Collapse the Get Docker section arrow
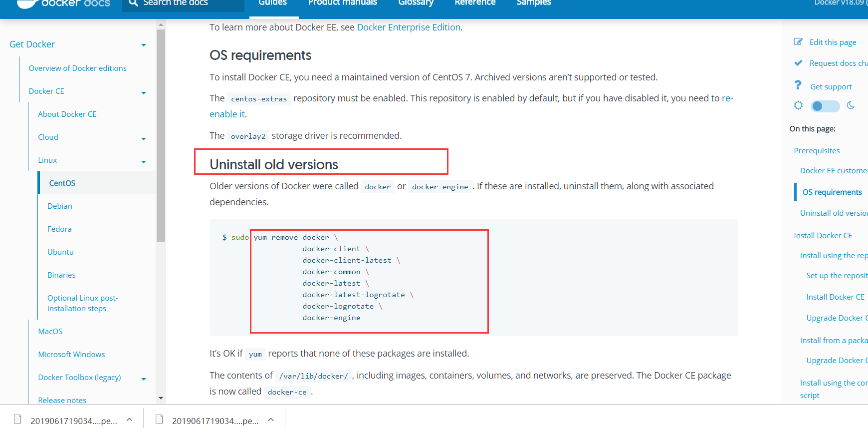The image size is (868, 428). click(x=144, y=45)
